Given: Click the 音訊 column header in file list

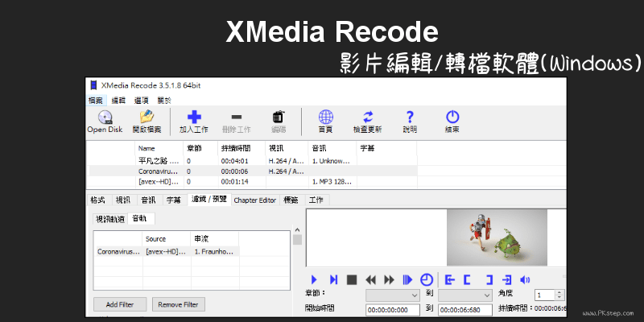Looking at the screenshot, I should 332,148.
